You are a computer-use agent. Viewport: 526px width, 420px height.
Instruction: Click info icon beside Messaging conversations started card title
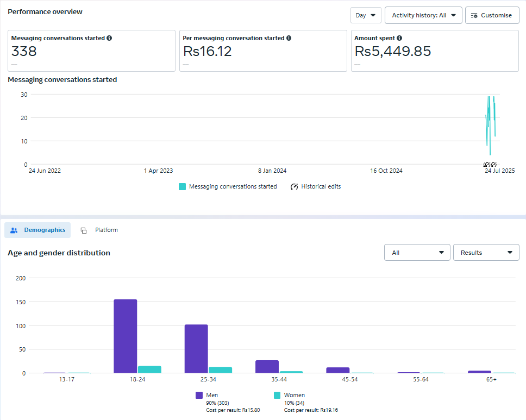109,39
